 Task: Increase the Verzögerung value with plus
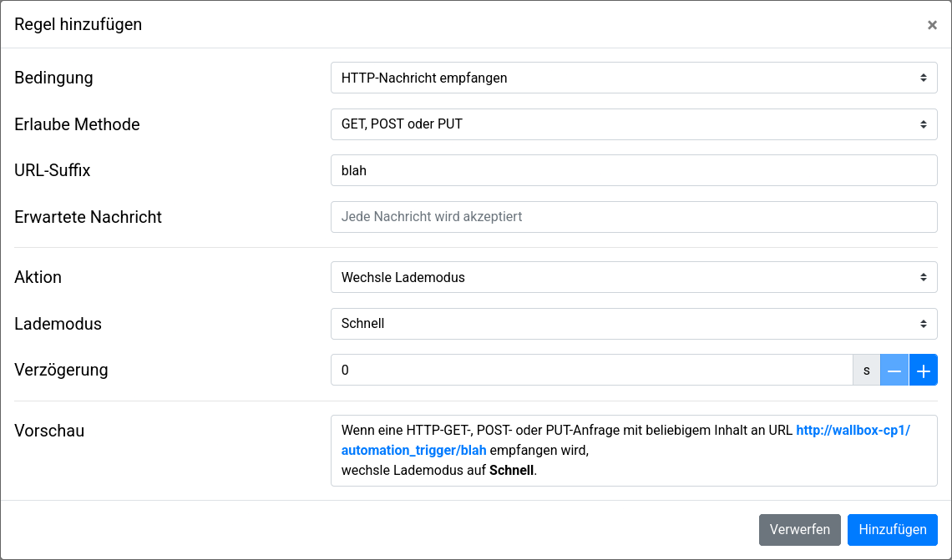tap(923, 370)
